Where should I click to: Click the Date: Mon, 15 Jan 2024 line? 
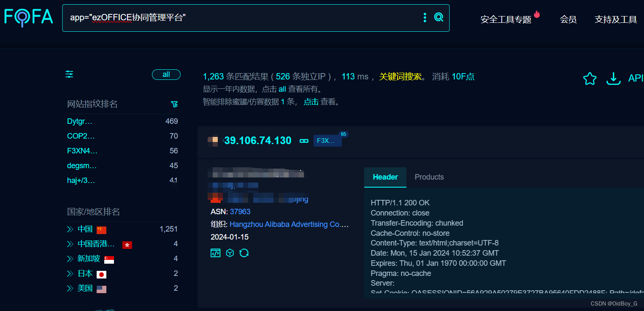coord(435,253)
